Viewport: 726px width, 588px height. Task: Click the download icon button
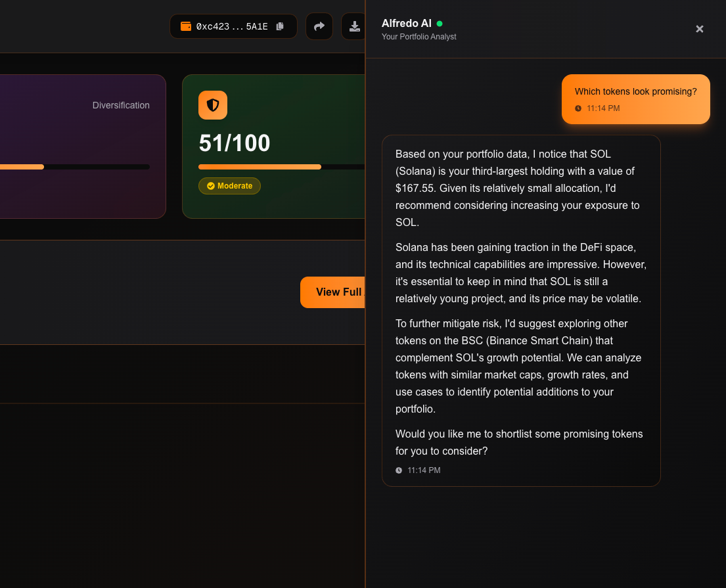354,26
